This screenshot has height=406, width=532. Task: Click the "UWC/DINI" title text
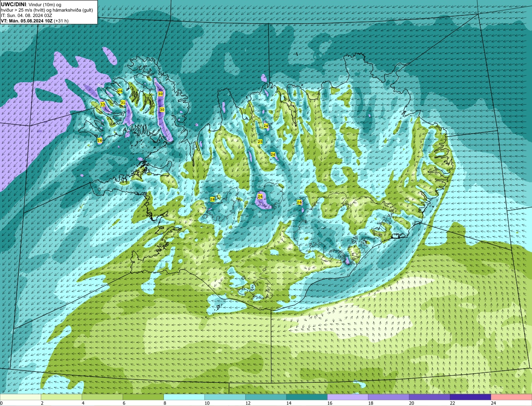pos(13,4)
